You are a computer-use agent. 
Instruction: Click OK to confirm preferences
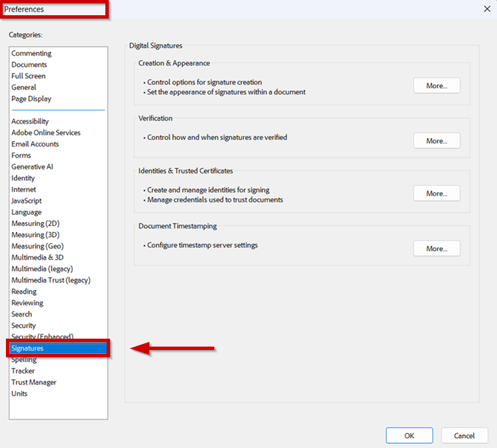(409, 435)
